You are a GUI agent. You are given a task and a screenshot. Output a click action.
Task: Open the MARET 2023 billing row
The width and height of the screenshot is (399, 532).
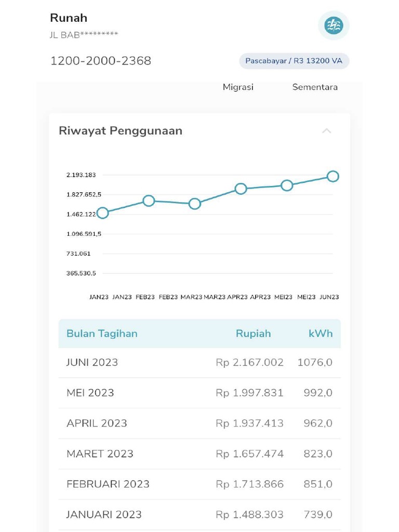coord(199,454)
